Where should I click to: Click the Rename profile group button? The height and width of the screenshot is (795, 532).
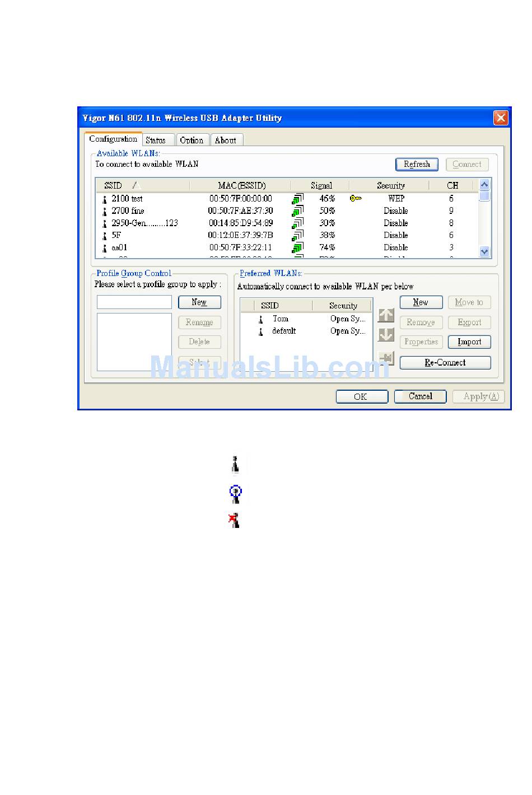point(199,322)
